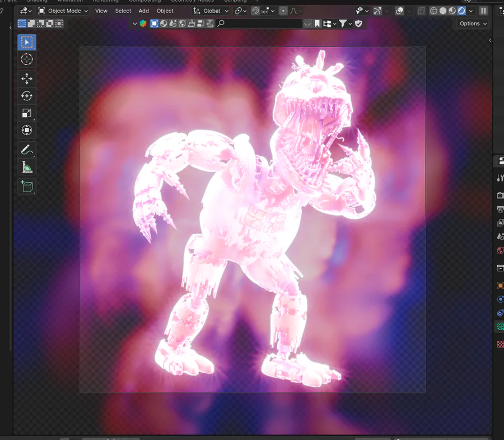Switch to Wireframe viewport shading

pos(433,11)
